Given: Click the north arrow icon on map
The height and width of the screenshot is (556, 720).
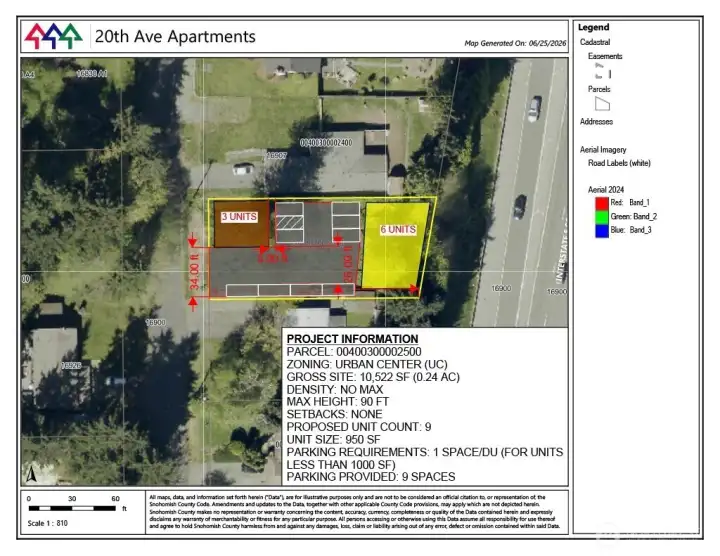Looking at the screenshot, I should [31, 474].
